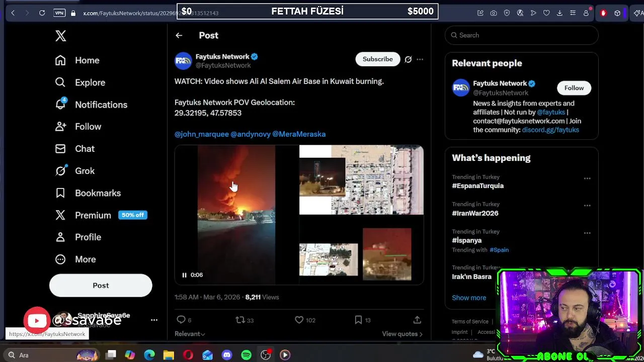Open the discord.gg/faytuks link

(x=550, y=130)
